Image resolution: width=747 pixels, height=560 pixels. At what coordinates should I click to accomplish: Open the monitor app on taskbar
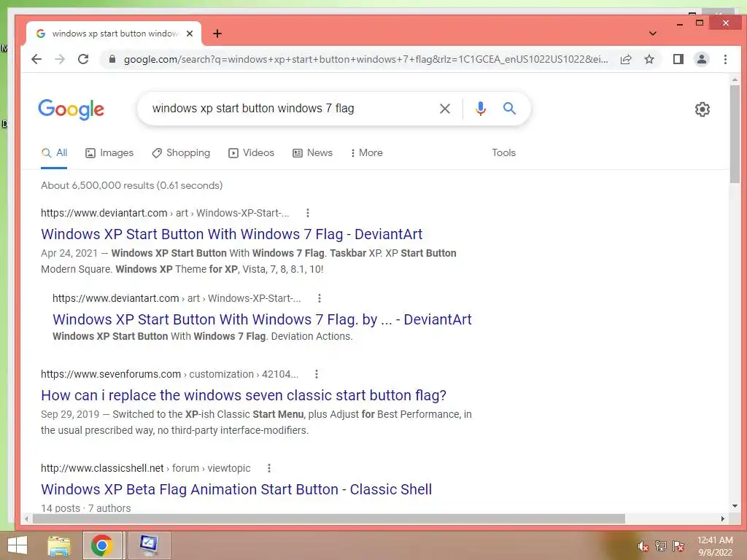pos(148,545)
